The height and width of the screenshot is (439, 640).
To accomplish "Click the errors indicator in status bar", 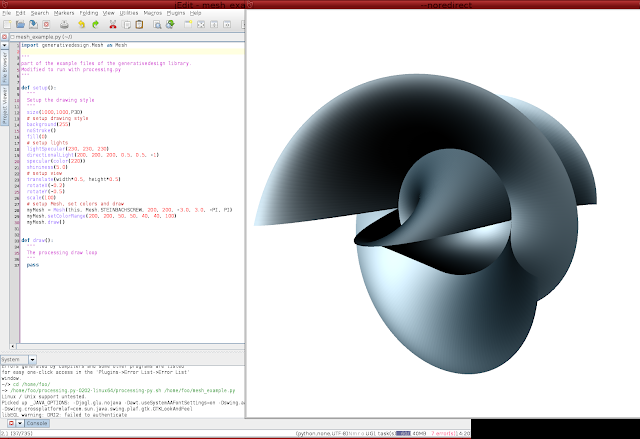I will pyautogui.click(x=444, y=433).
